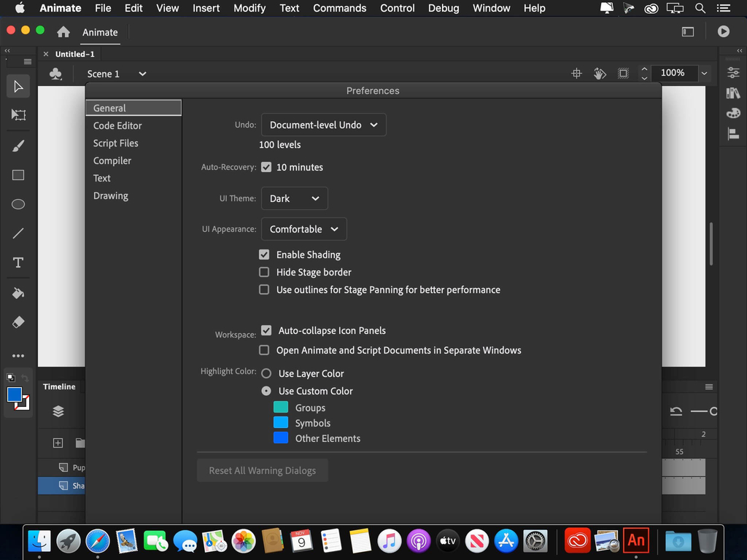Select the Paint Bucket tool
The height and width of the screenshot is (560, 747).
18,293
